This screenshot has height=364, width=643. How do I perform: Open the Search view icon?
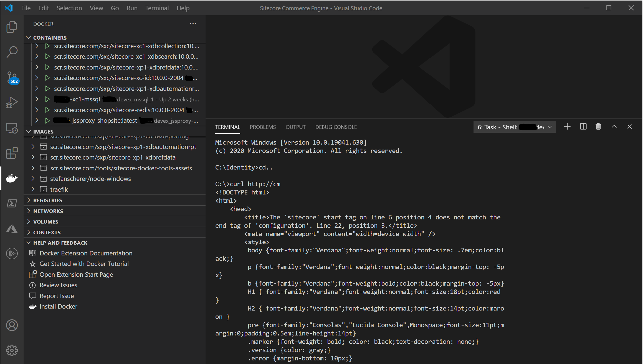pyautogui.click(x=12, y=52)
